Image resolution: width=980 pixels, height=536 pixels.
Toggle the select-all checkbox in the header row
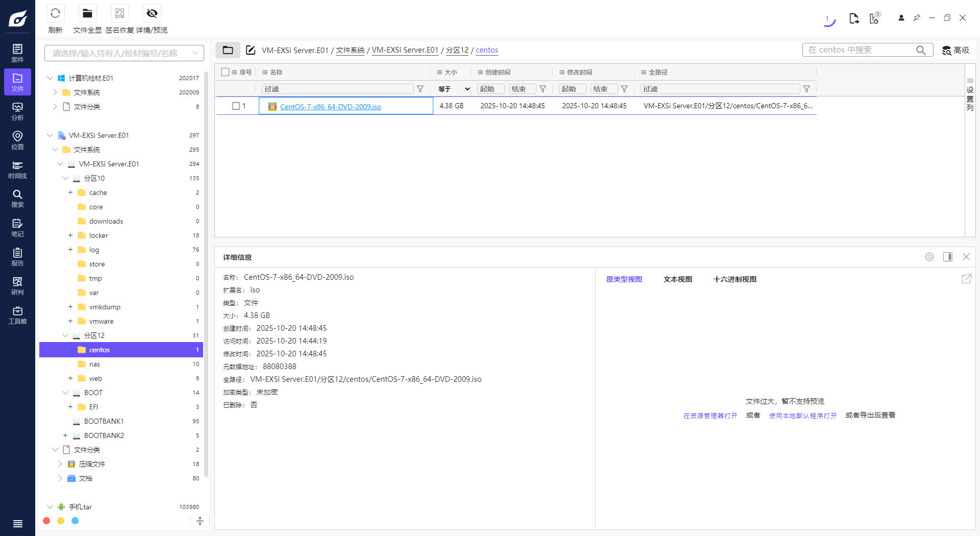[x=225, y=72]
